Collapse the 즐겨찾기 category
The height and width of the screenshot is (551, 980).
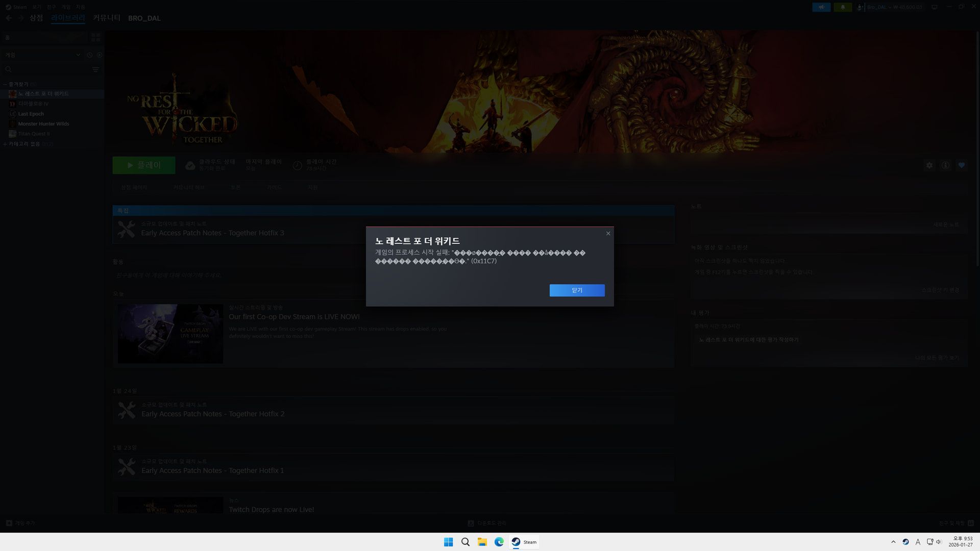click(5, 84)
